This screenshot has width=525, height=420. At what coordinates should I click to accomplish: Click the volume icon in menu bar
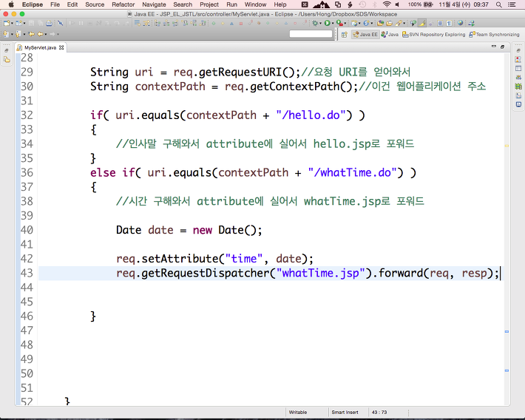(397, 4)
